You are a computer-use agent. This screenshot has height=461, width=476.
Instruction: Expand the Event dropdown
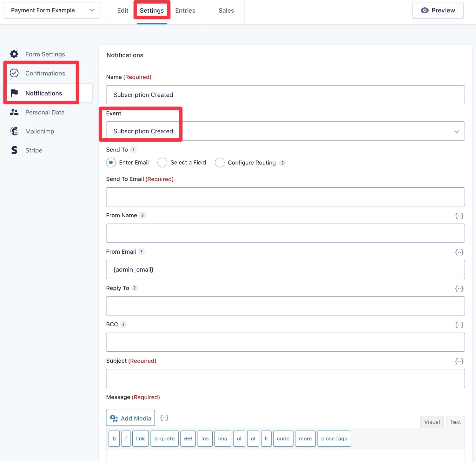(457, 131)
